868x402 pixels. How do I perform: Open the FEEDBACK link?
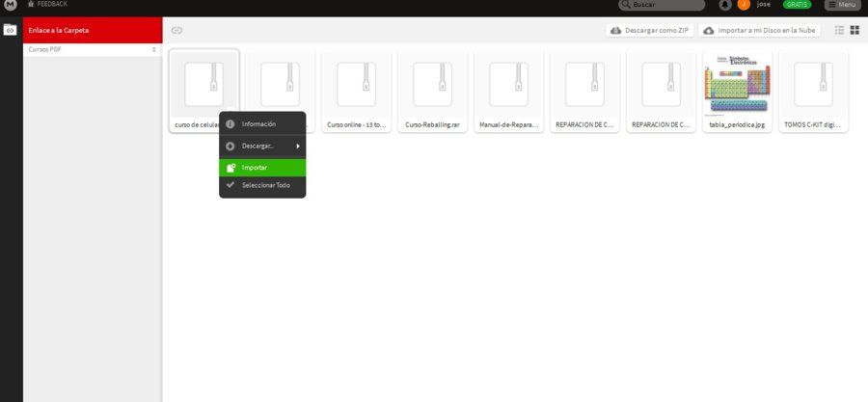48,4
